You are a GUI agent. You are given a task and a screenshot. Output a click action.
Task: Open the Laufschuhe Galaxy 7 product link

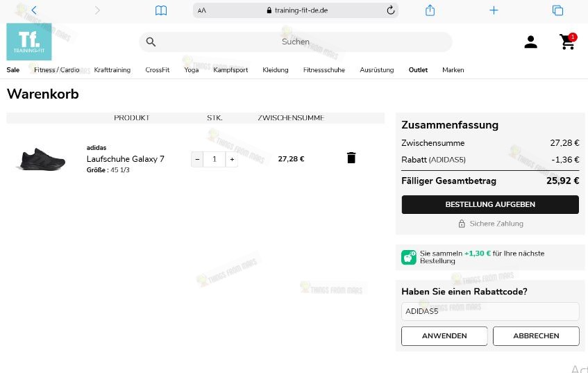click(x=125, y=159)
